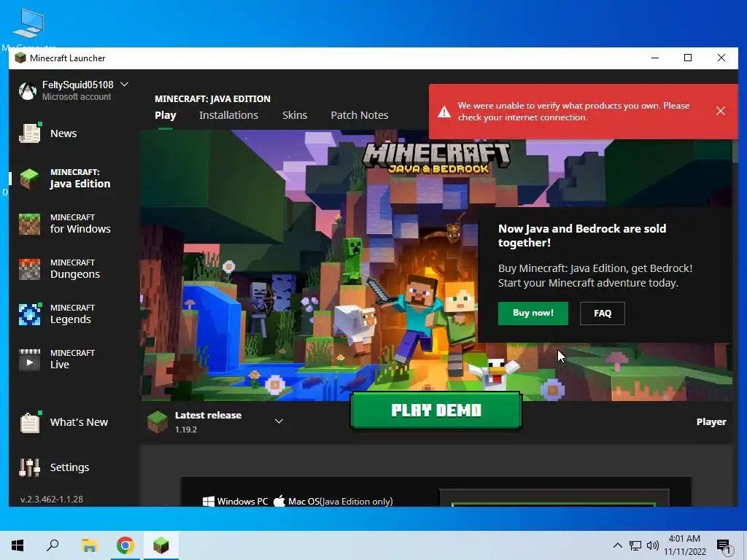Click the Player label
The width and height of the screenshot is (747, 560).
pos(711,422)
